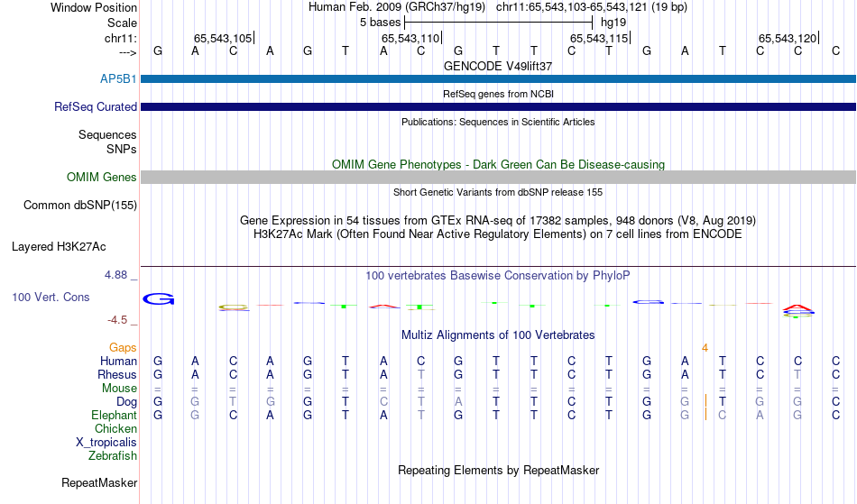Click Repeating Elements by RepeatMasker title

click(x=498, y=470)
